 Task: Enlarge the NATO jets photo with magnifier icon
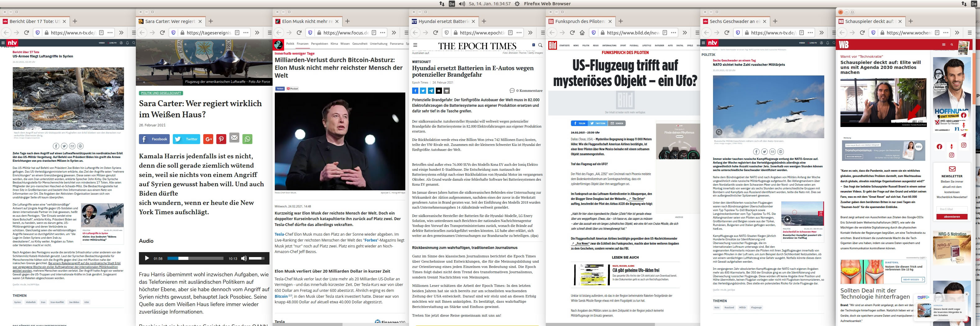719,132
